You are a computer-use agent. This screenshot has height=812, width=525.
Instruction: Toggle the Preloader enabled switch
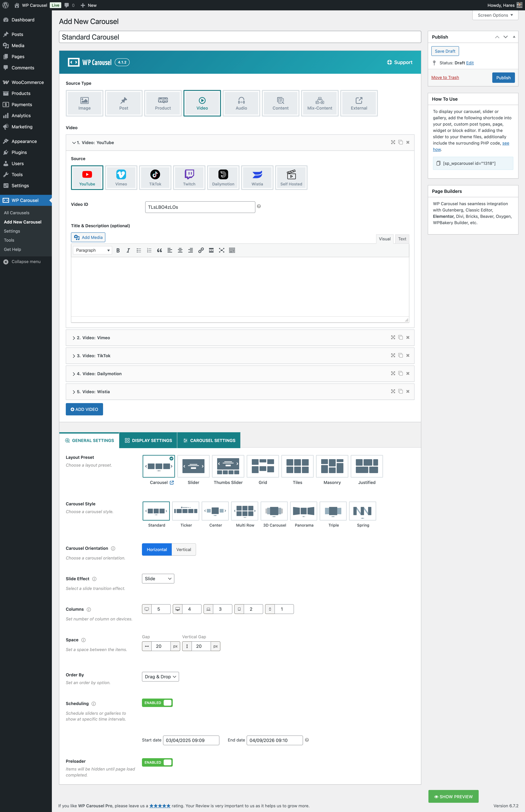157,762
